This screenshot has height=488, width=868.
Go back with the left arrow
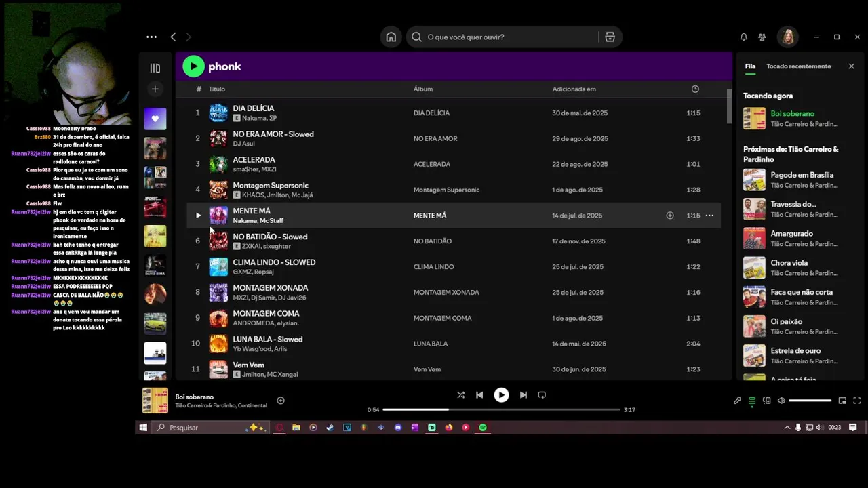coord(173,37)
